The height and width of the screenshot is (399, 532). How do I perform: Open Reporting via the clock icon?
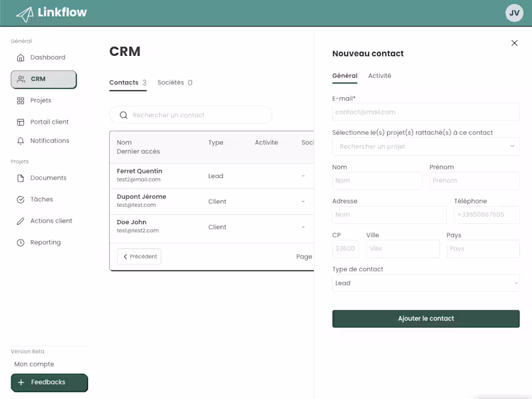point(20,242)
